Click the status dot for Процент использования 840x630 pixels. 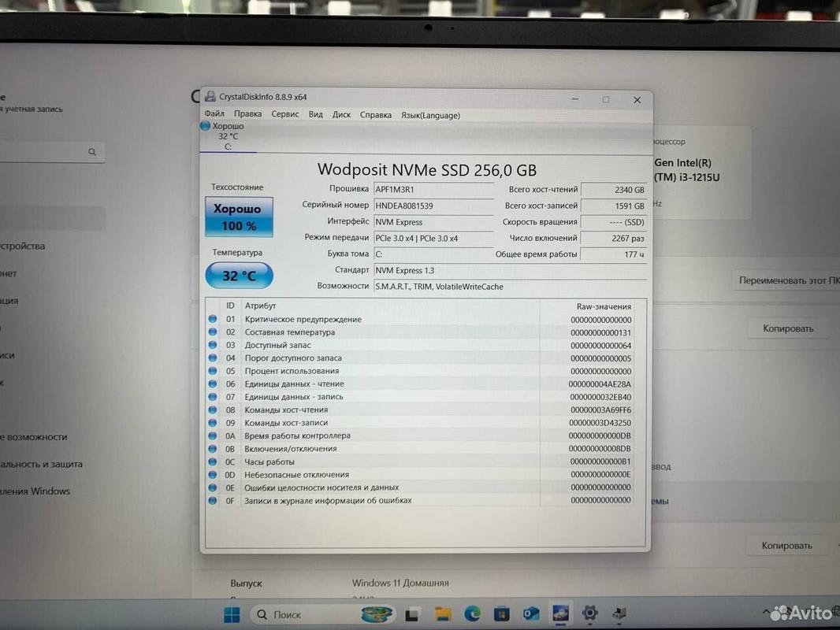(213, 371)
